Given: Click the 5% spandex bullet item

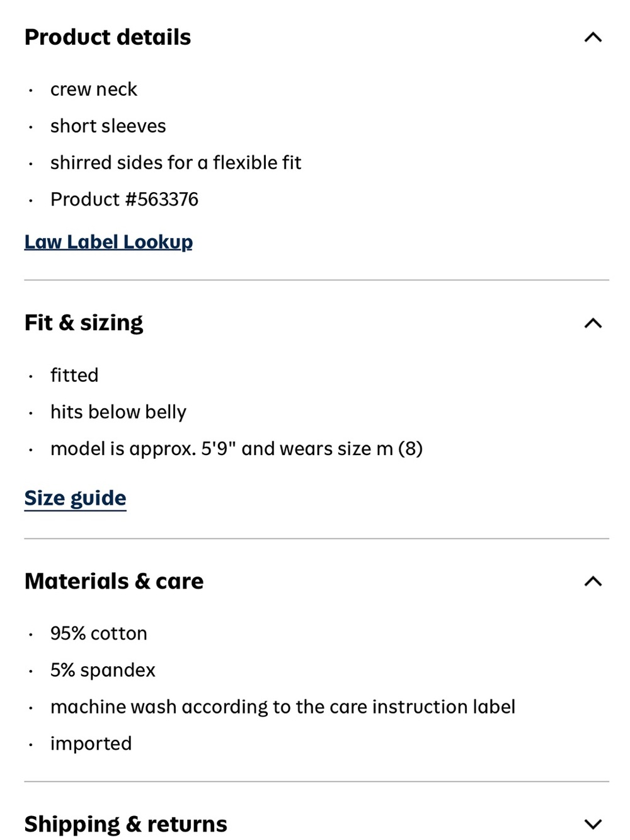Looking at the screenshot, I should [103, 670].
